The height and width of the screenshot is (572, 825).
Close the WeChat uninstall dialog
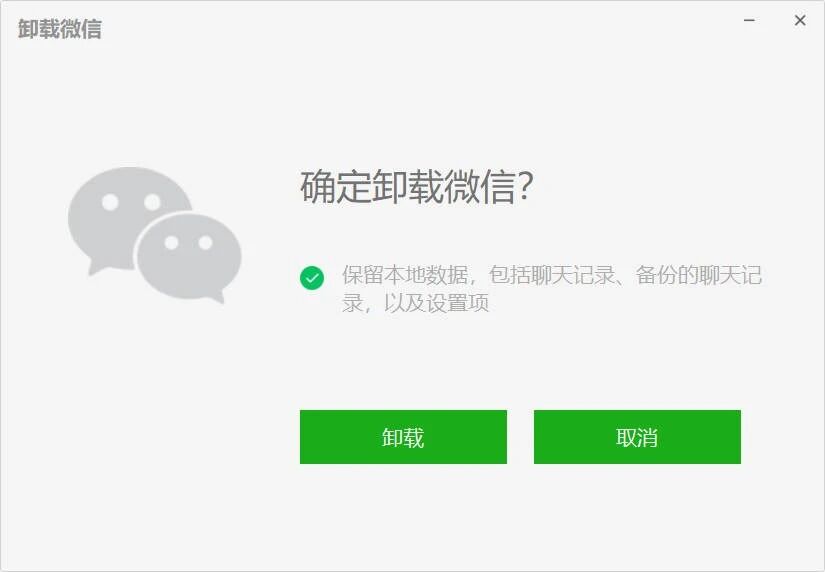[800, 21]
